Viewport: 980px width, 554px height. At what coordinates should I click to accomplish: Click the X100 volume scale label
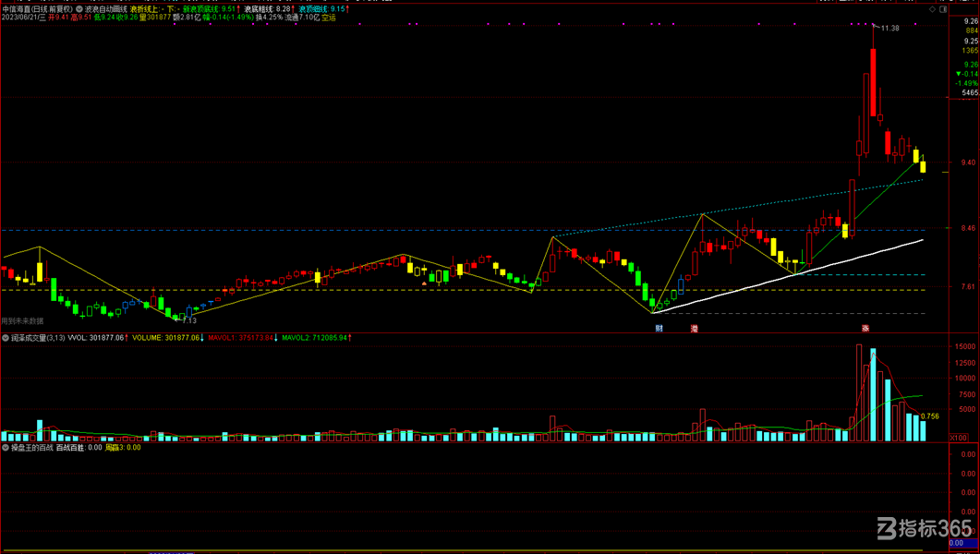point(959,438)
